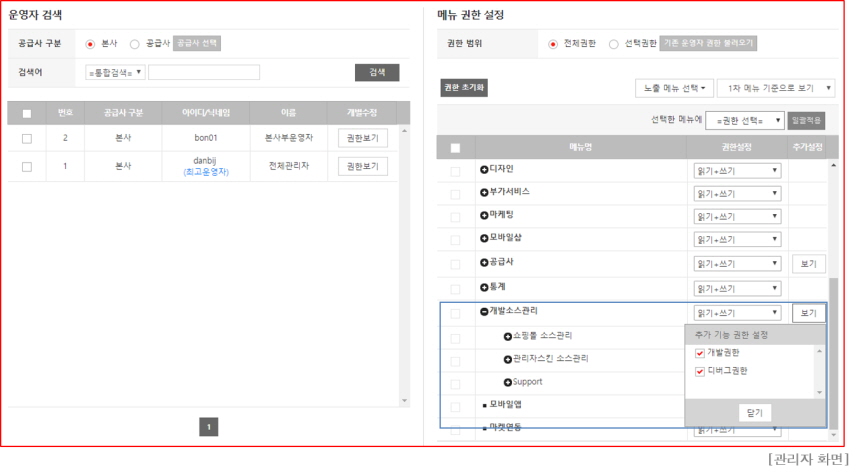Expand the 공급사 menu plus icon
Screen dimensions: 860x475
[484, 263]
